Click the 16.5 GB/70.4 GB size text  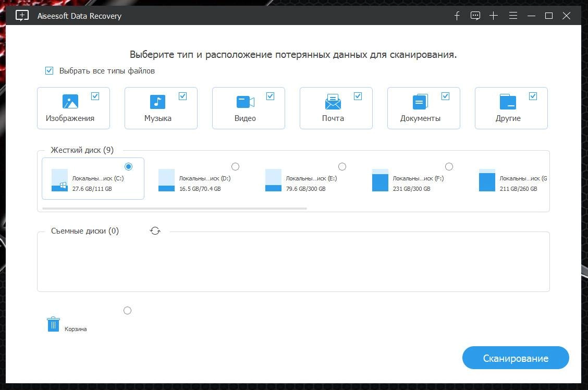(x=200, y=189)
